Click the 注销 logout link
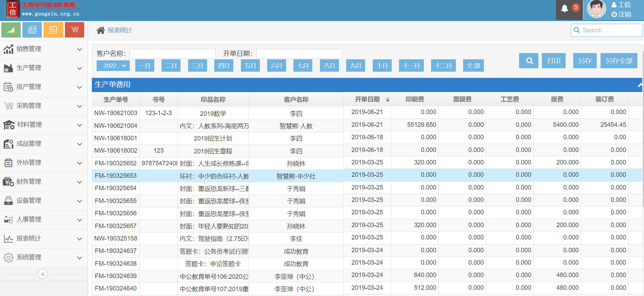Viewport: 644px width, 296px height. [x=621, y=14]
